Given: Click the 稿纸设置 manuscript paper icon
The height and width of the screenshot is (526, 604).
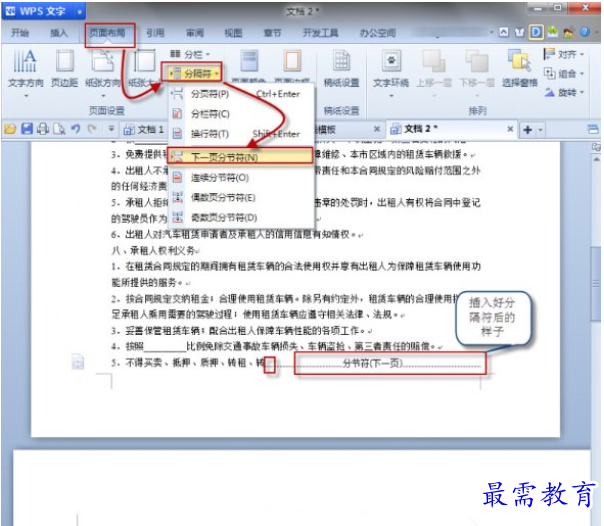Looking at the screenshot, I should click(x=341, y=69).
